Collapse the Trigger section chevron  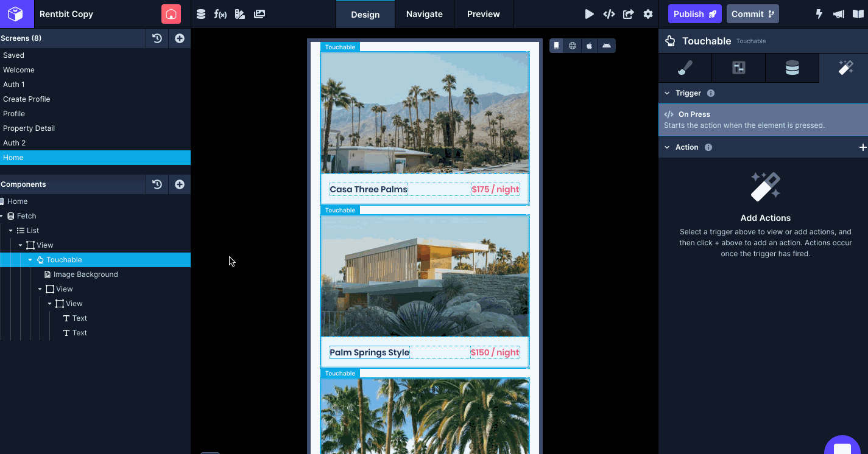click(x=667, y=93)
